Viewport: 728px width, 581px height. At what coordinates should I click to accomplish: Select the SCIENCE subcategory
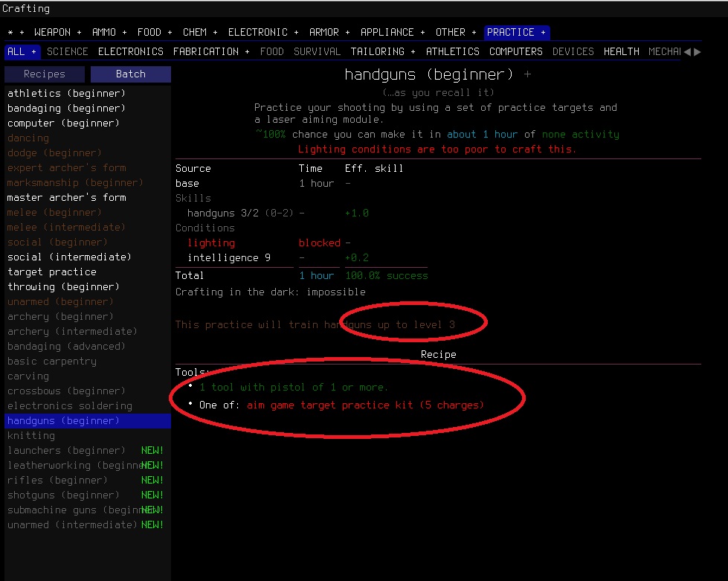(x=68, y=51)
